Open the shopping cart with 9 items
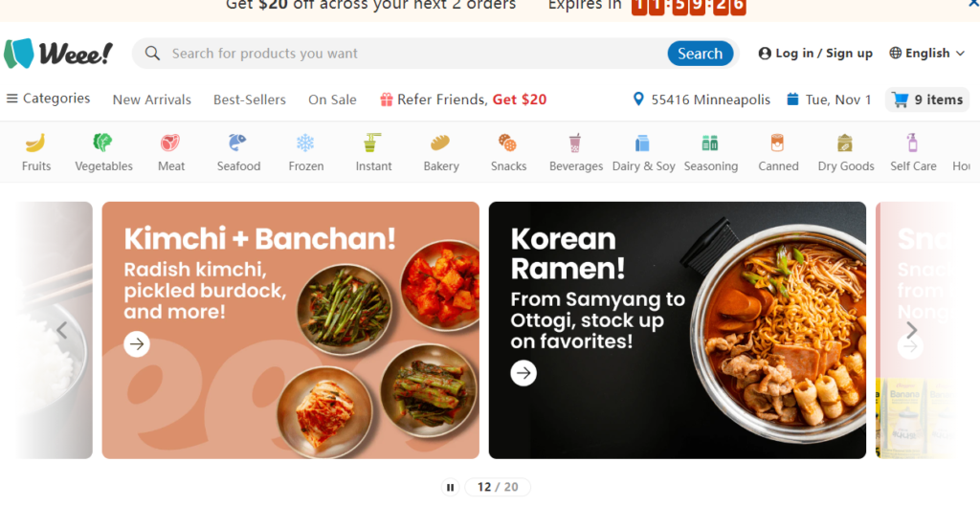980x506 pixels. [927, 99]
